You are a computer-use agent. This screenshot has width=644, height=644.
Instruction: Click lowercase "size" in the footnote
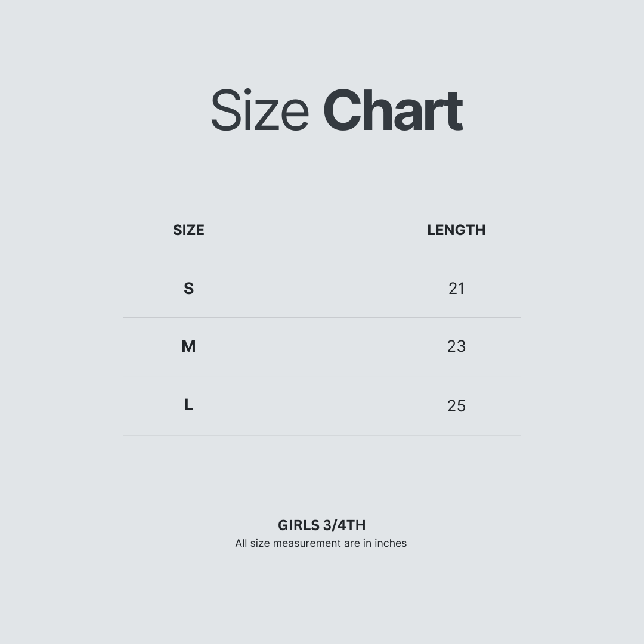(260, 543)
